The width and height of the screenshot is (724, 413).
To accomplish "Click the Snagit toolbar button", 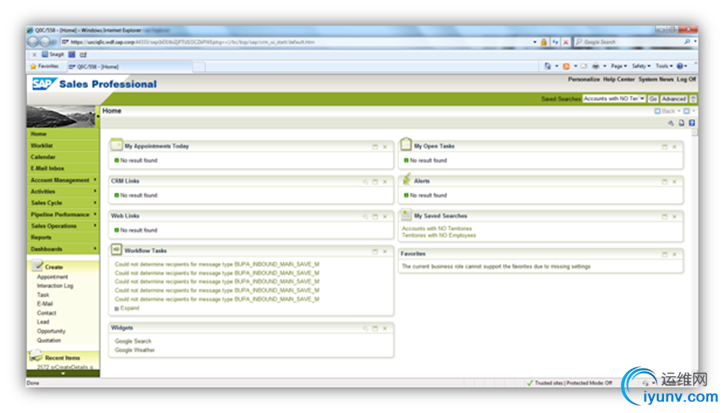I will (53, 55).
